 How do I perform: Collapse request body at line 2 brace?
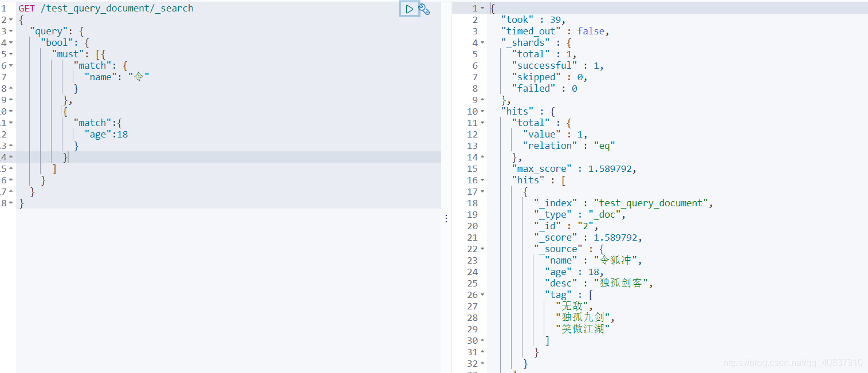[x=11, y=19]
